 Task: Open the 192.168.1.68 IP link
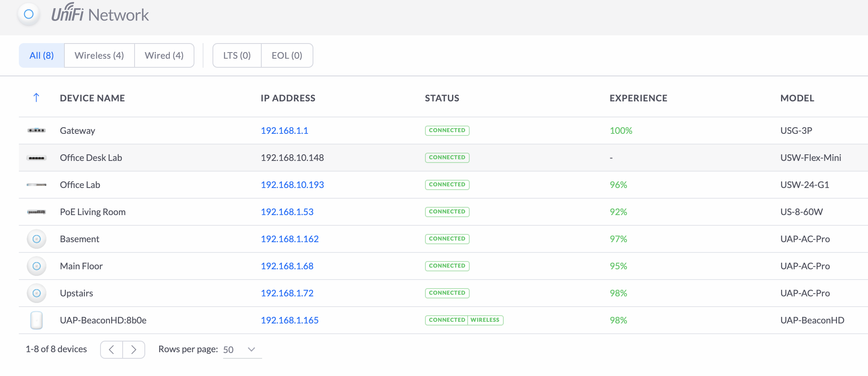tap(287, 266)
